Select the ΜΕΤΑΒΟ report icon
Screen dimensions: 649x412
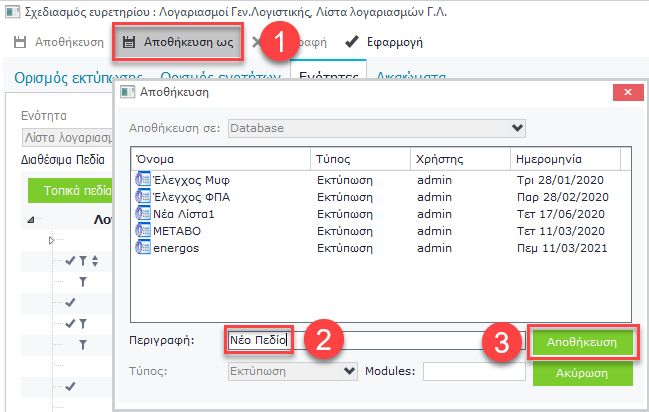click(141, 230)
